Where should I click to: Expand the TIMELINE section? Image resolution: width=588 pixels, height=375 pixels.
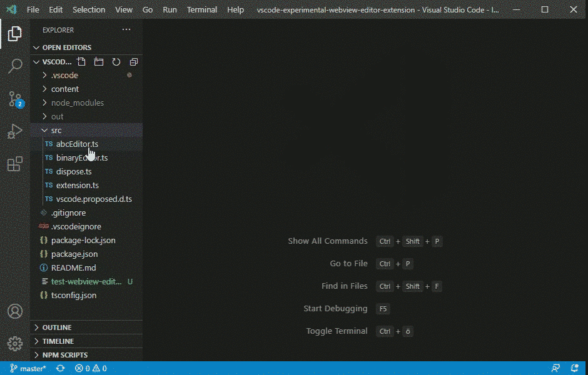[x=86, y=341]
